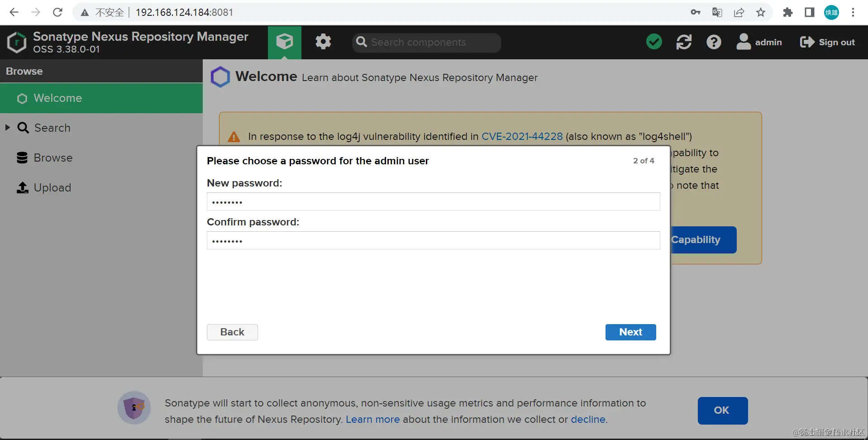Select the URL 192.168.124.184:8081 in address bar
The image size is (868, 440).
click(x=184, y=12)
